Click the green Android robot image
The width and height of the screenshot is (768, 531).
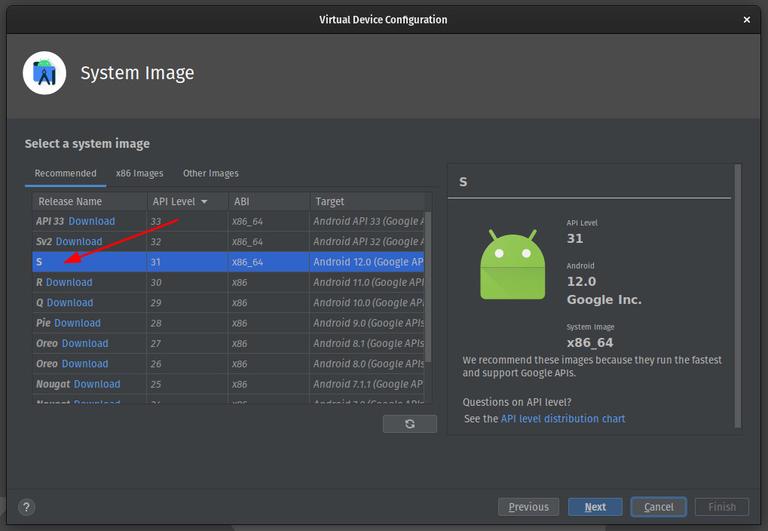click(x=512, y=264)
